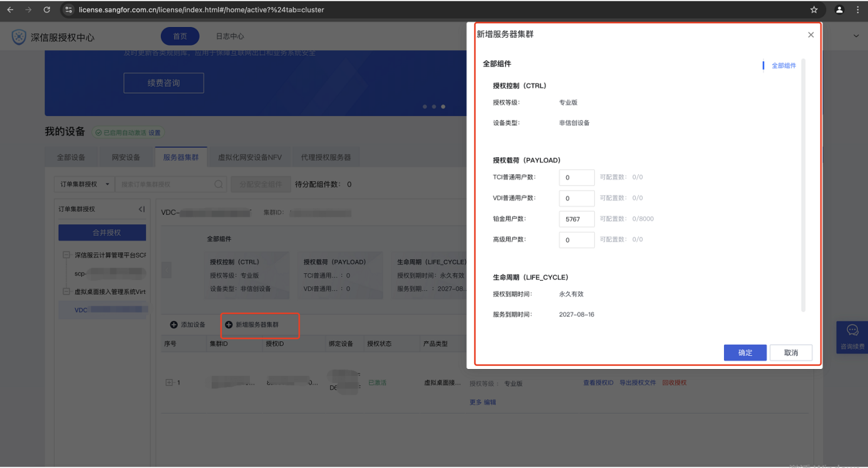Click the browser forward arrow
Screen dimensions: 868x468
(x=28, y=10)
